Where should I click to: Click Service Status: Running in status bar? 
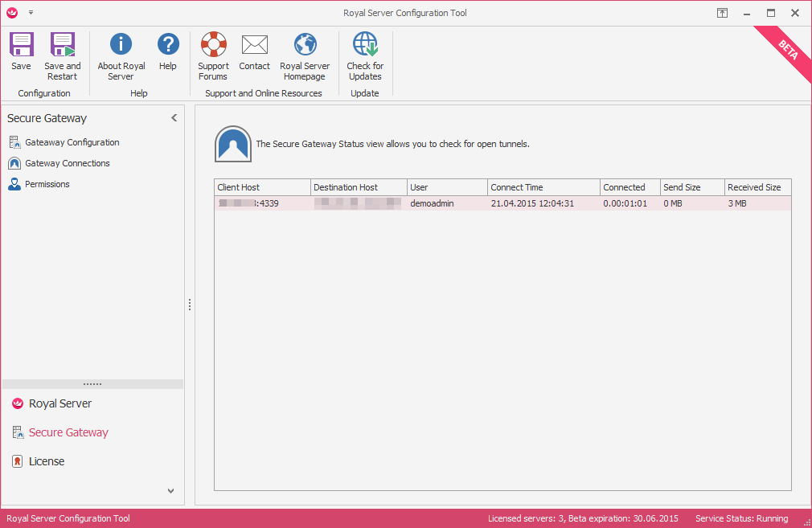pos(741,518)
